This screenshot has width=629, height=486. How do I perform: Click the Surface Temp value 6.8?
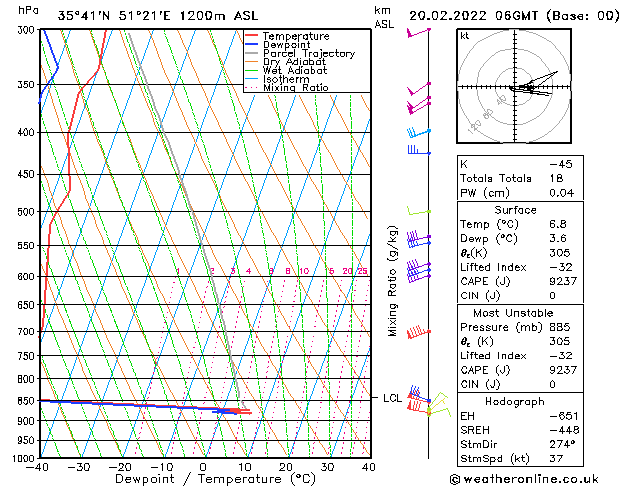pos(558,224)
